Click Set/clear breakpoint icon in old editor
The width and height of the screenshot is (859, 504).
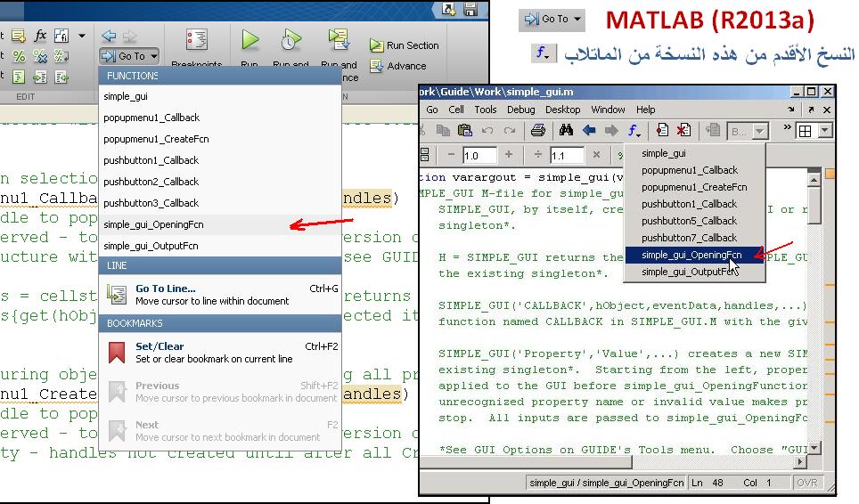pos(662,130)
